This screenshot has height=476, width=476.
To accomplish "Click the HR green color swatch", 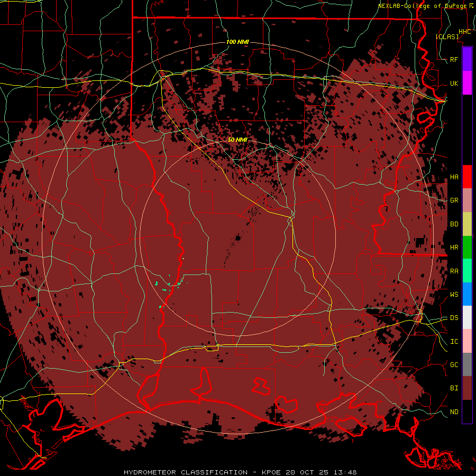I will 467,247.
